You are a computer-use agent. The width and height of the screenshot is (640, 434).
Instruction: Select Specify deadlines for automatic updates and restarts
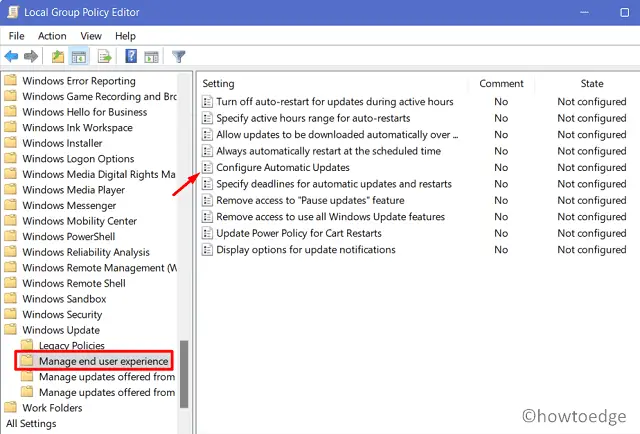point(334,184)
